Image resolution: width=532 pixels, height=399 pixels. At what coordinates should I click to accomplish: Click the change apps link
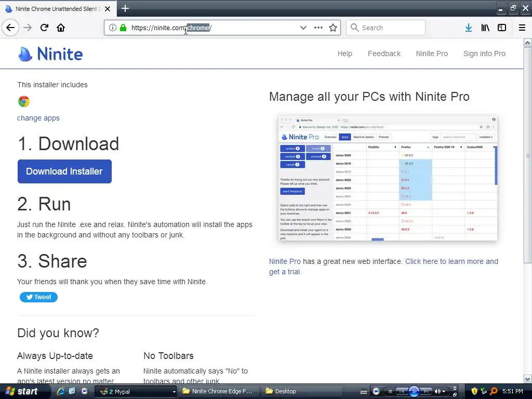coord(38,118)
